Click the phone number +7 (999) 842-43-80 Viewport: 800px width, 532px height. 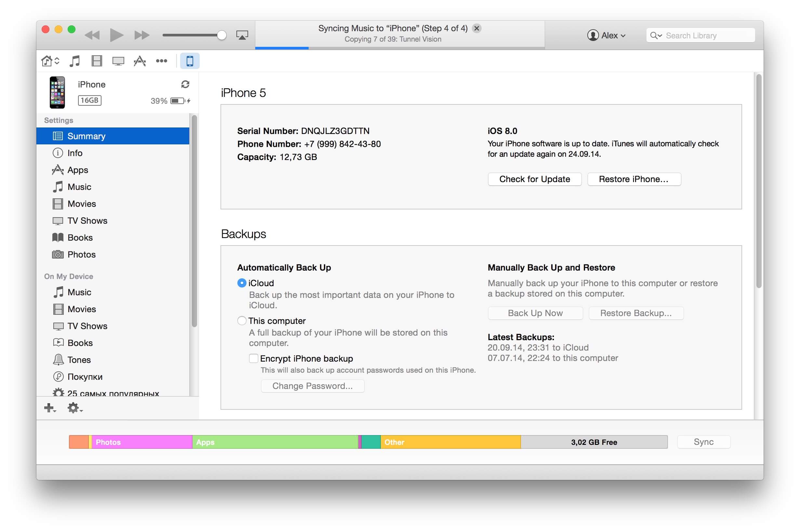coord(342,144)
